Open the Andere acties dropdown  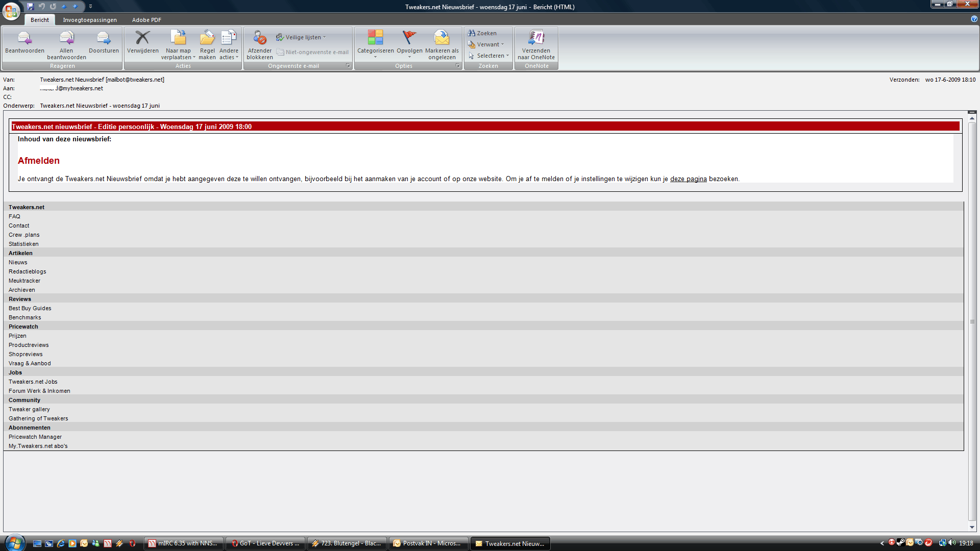(x=229, y=45)
